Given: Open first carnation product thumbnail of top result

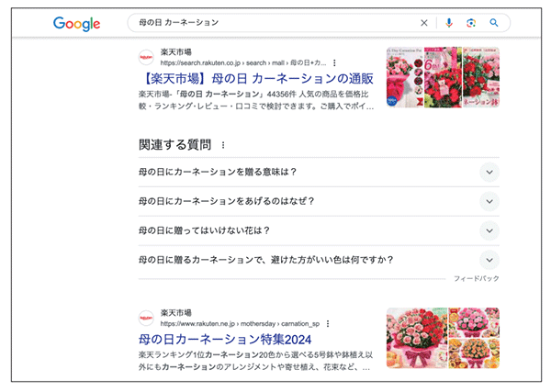Looking at the screenshot, I should (x=405, y=77).
